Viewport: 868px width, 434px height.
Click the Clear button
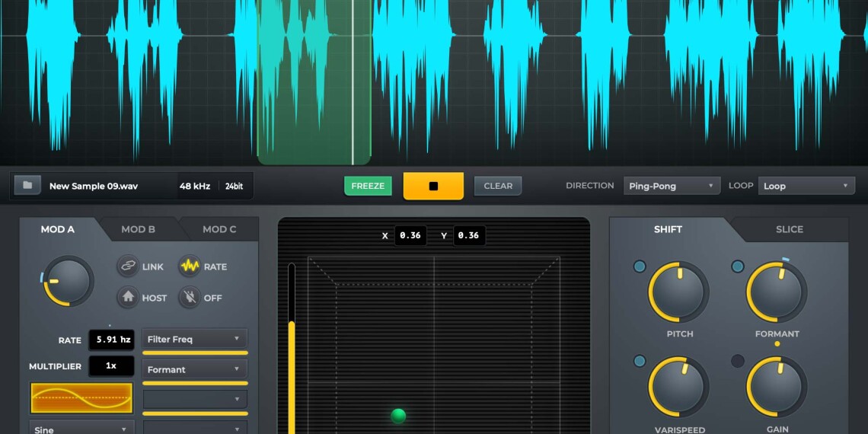(x=498, y=186)
